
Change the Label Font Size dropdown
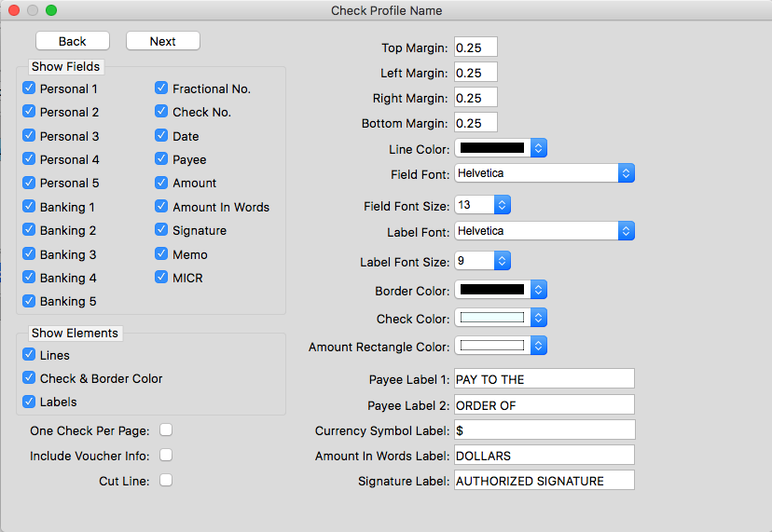pos(483,261)
